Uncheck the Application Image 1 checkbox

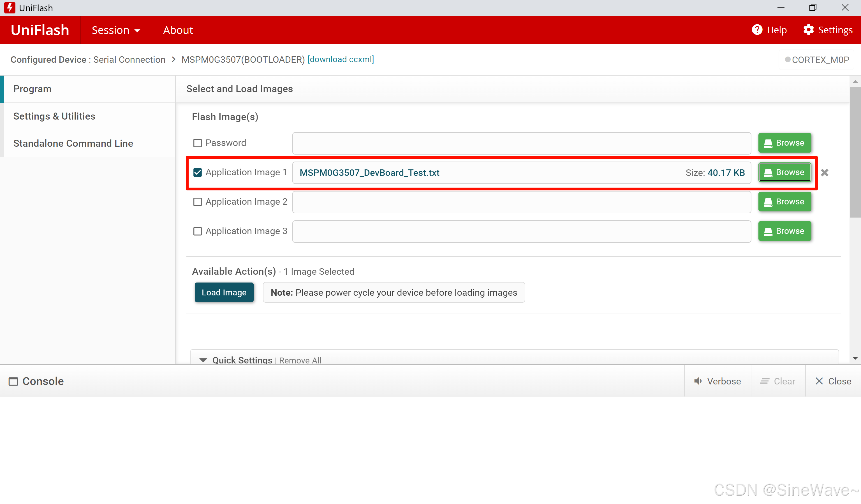click(x=198, y=172)
